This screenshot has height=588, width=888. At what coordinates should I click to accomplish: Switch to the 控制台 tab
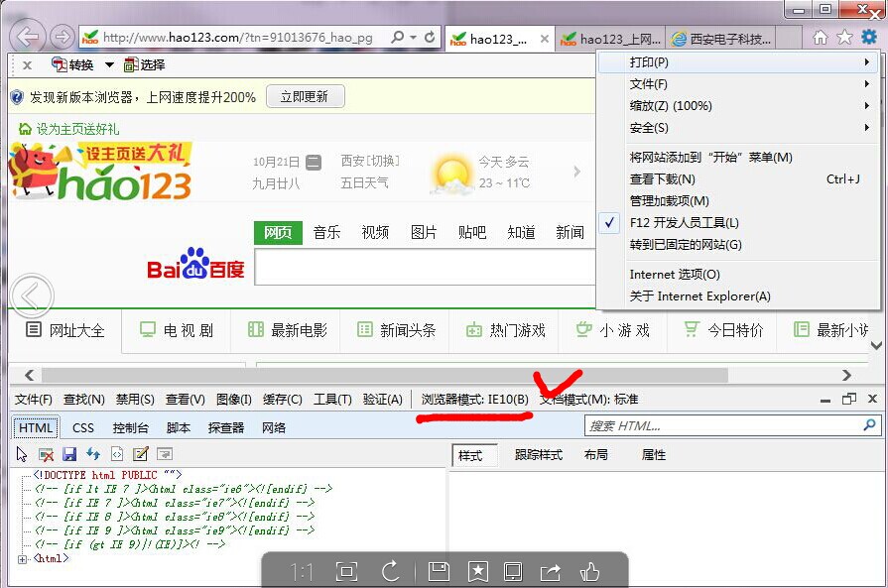click(130, 428)
